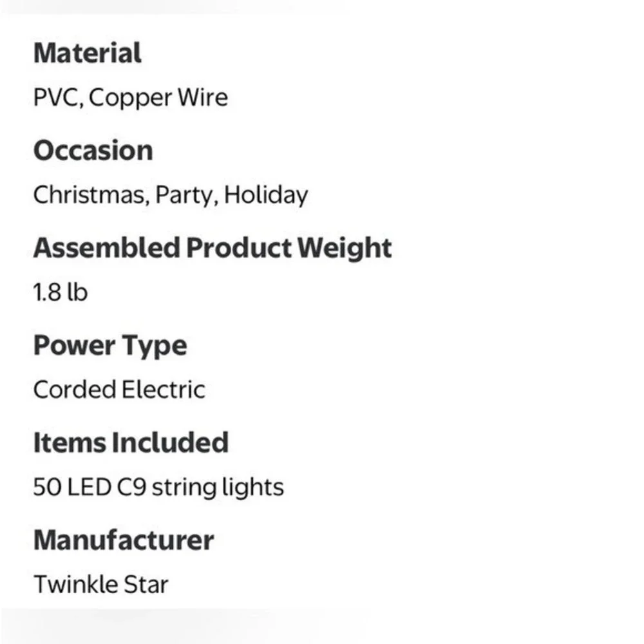Click the Power Type heading
The width and height of the screenshot is (644, 644).
click(x=110, y=346)
